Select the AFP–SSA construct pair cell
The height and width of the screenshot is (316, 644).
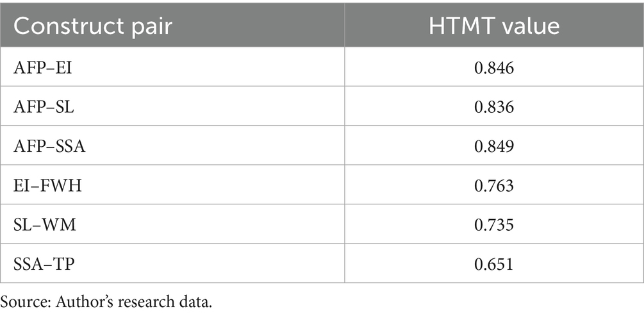pyautogui.click(x=49, y=147)
